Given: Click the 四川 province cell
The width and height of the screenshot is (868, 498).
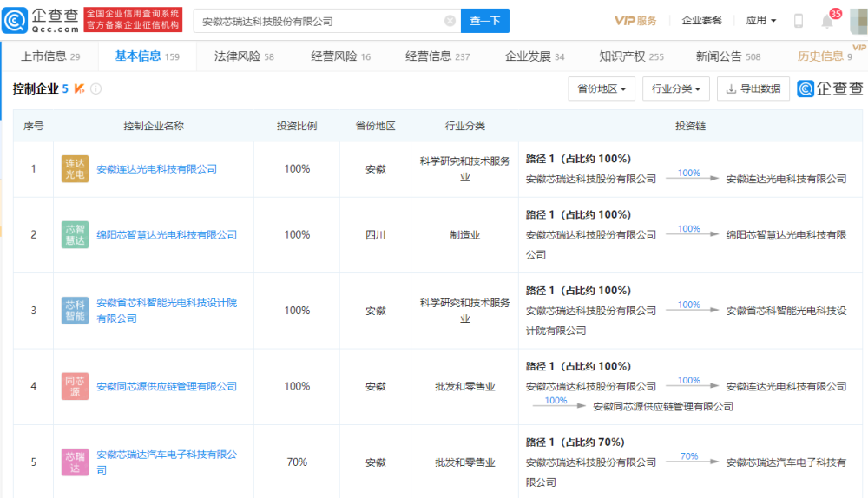Looking at the screenshot, I should pyautogui.click(x=375, y=234).
